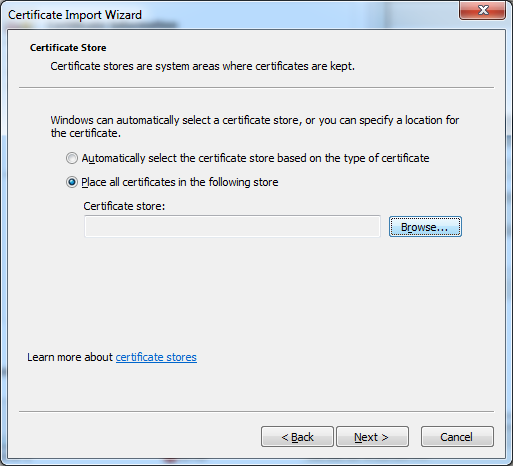
Task: Focus the empty Certificate store text field
Action: point(232,226)
